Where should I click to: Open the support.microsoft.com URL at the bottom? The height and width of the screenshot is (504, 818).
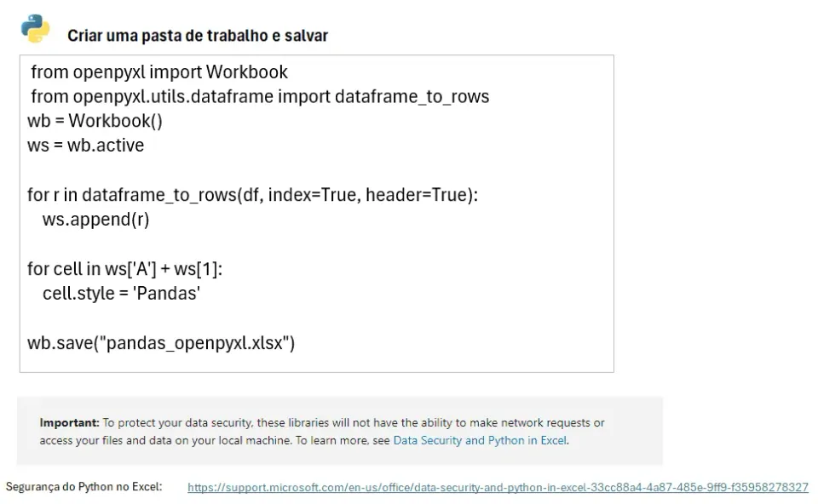[x=498, y=487]
